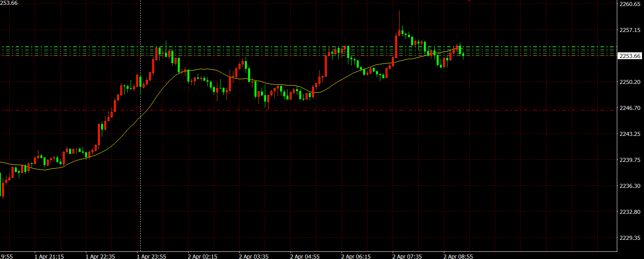Click price scale value 2250.20

(630, 82)
